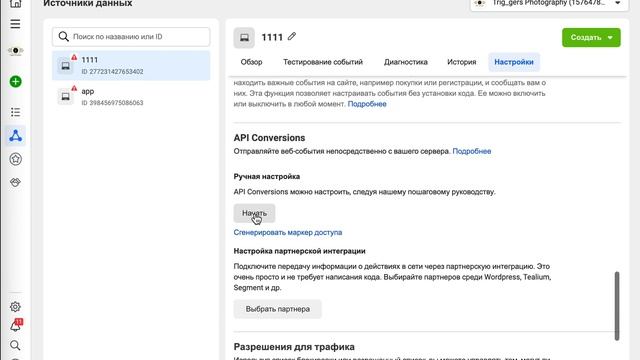
Task: Edit the pixel name with pencil icon
Action: pyautogui.click(x=291, y=36)
